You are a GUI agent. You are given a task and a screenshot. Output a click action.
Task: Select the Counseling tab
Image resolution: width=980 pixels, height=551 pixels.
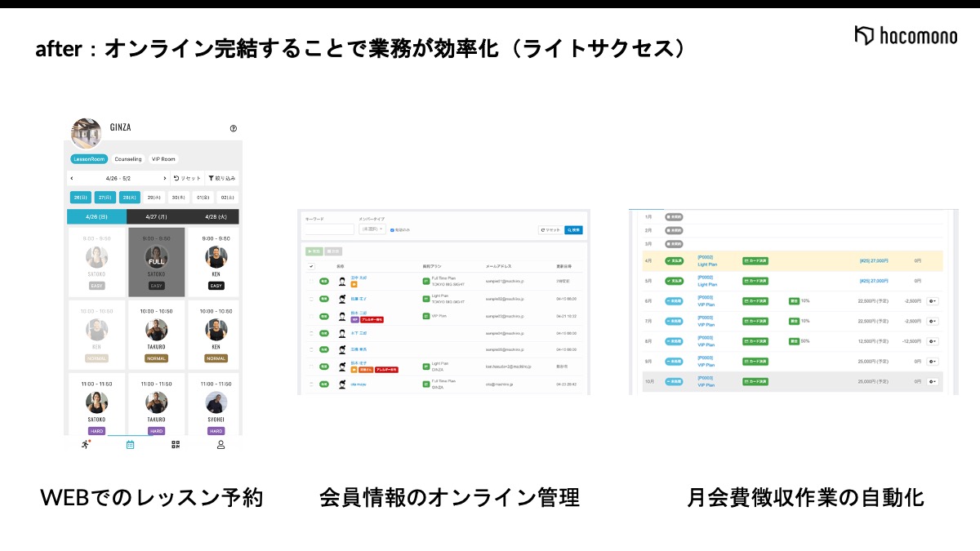[x=128, y=159]
